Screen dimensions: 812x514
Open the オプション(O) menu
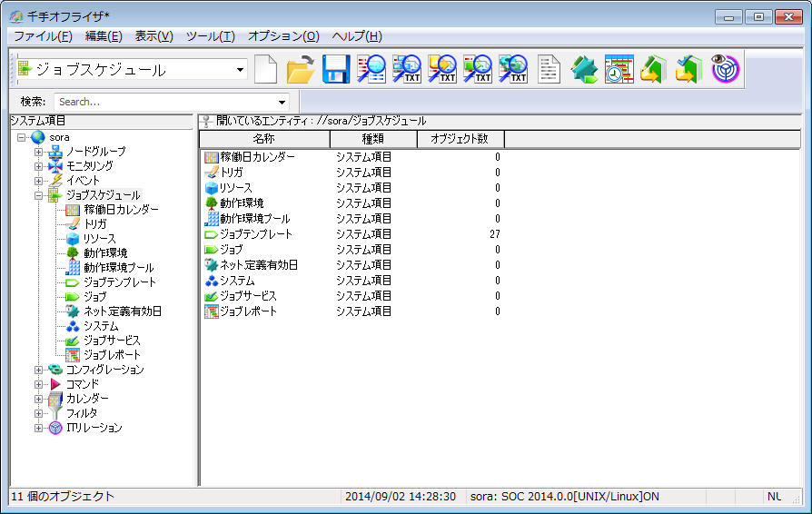(283, 36)
